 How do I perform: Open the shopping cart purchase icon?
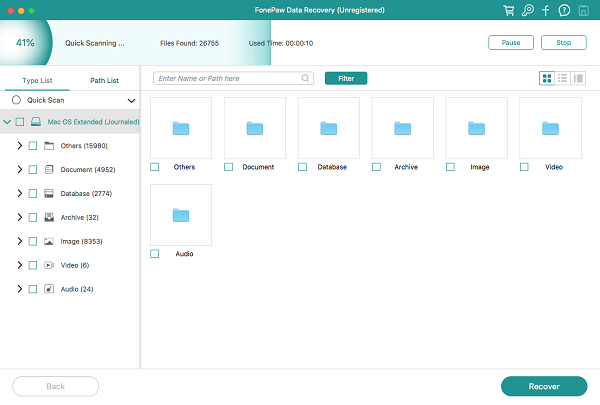pos(509,10)
